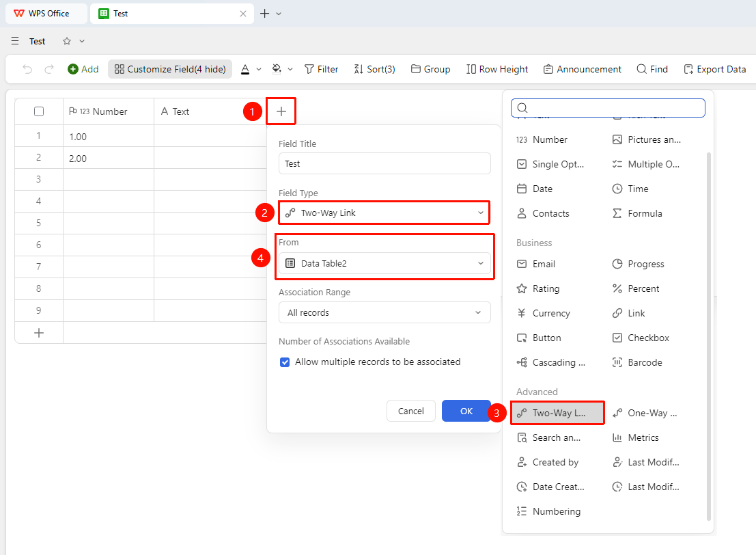The height and width of the screenshot is (555, 756).
Task: Pick One-Way link from Advanced list
Action: pos(645,413)
